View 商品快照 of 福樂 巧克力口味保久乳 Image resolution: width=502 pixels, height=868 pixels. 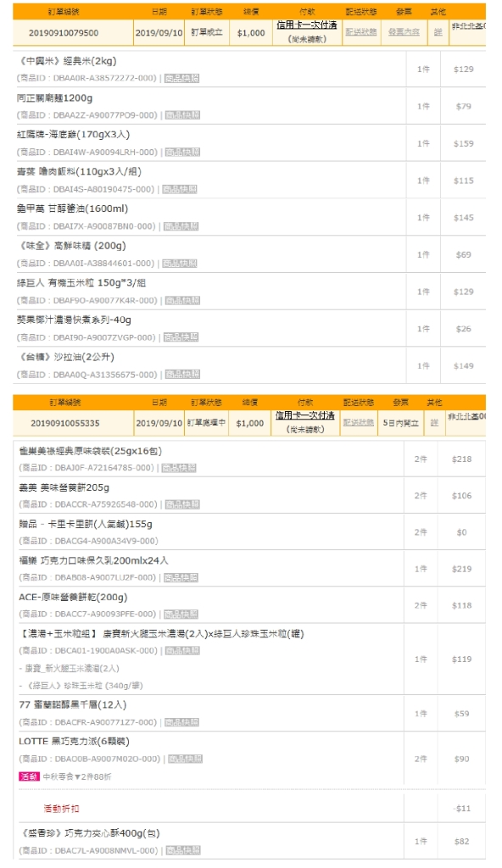click(x=181, y=577)
